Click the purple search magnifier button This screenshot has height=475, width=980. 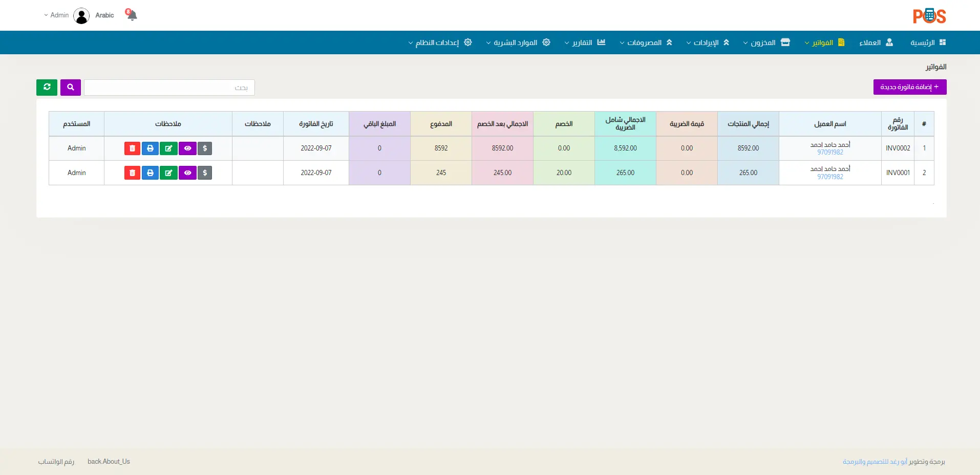click(71, 88)
